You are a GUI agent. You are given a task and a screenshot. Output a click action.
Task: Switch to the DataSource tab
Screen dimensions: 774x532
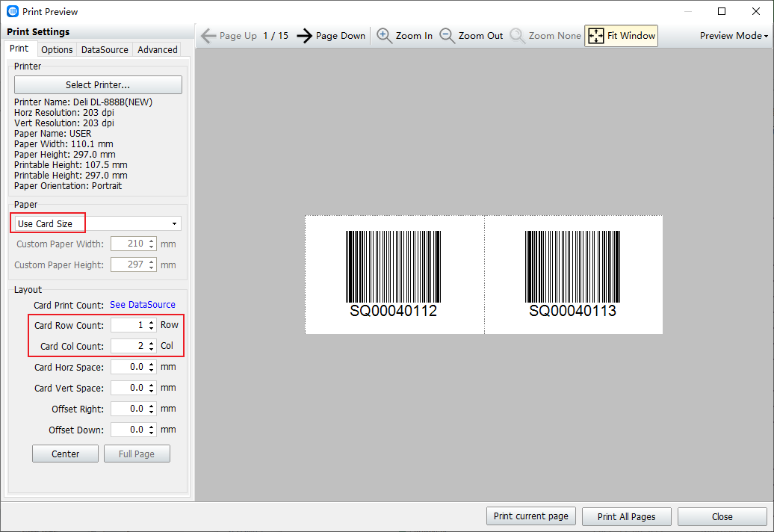105,49
